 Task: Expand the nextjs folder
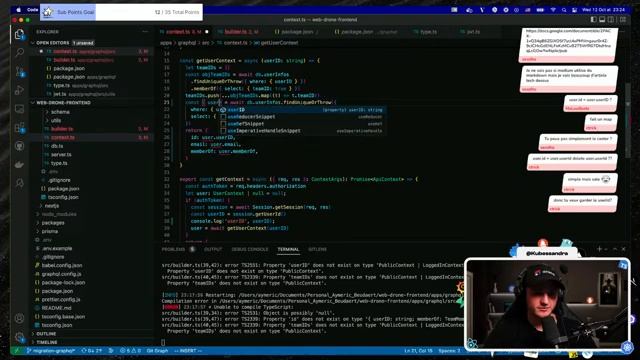(x=51, y=206)
